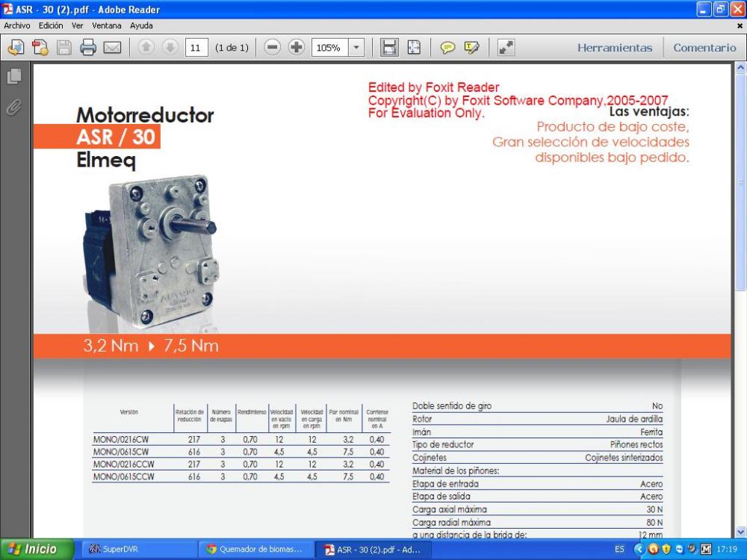Click the yellow security shield tray icon

coord(666,549)
